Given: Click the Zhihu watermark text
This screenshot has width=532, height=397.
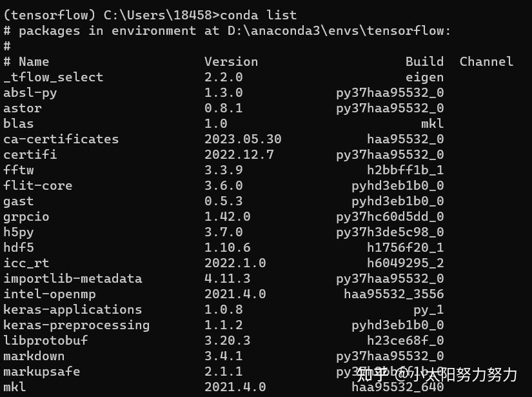Looking at the screenshot, I should [437, 375].
